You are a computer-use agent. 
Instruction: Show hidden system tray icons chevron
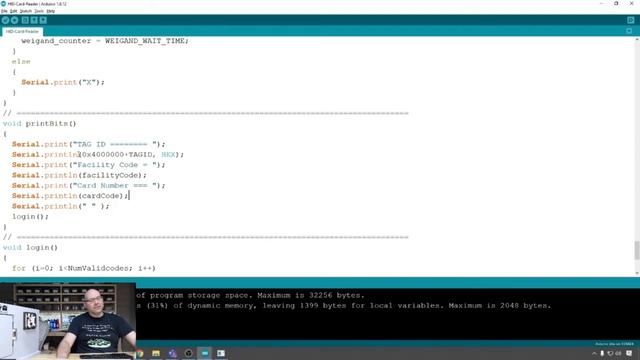594,353
